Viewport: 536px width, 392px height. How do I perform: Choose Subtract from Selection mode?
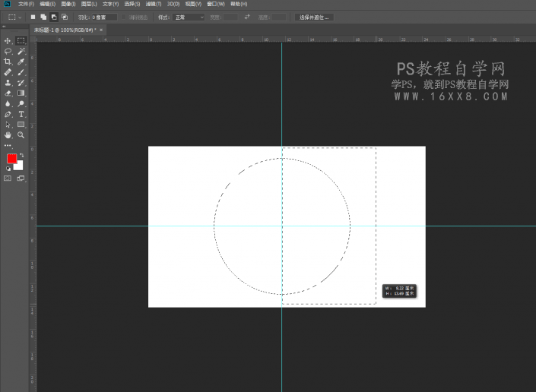54,17
